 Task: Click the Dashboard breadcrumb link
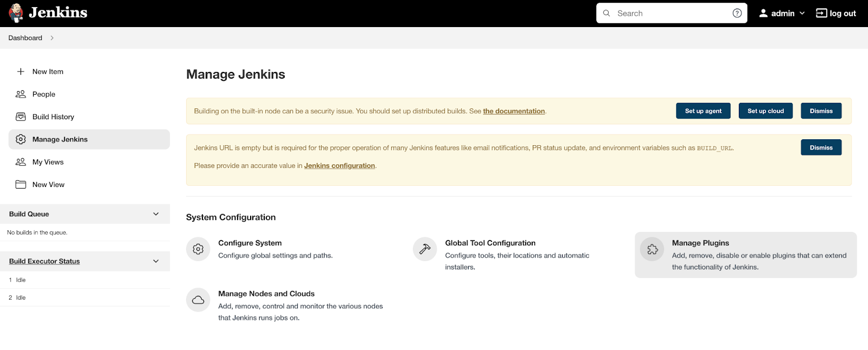(x=25, y=38)
